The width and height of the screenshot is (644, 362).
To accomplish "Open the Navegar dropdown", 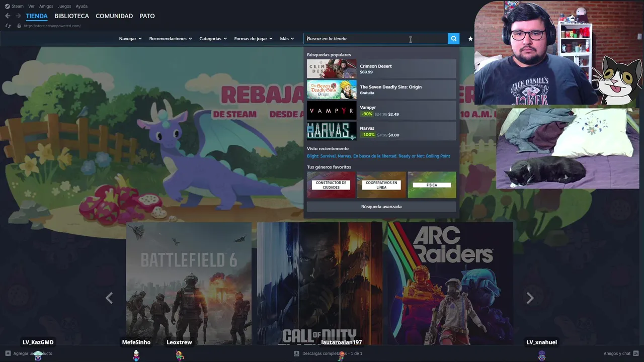I will click(130, 39).
